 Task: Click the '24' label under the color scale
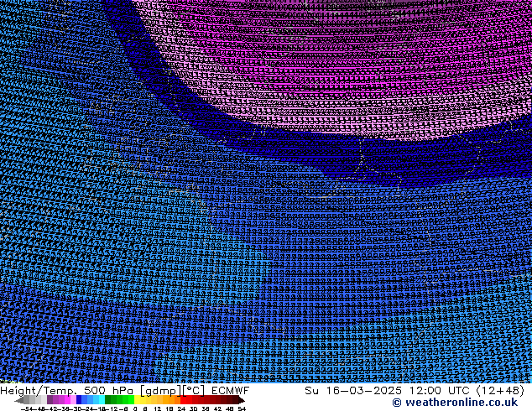pyautogui.click(x=181, y=408)
